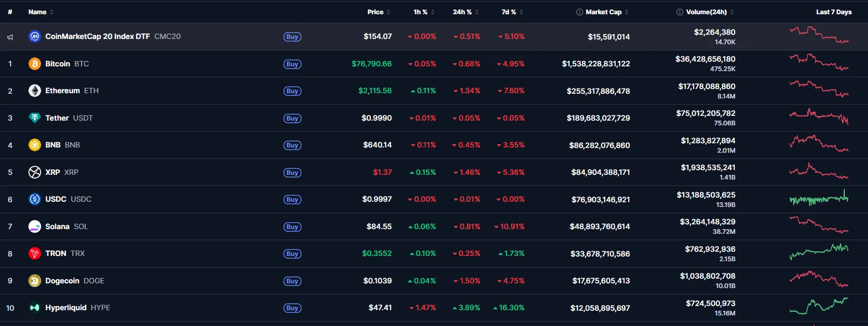The image size is (868, 326).
Task: Click Buy button for Dogecoin
Action: [x=292, y=281]
